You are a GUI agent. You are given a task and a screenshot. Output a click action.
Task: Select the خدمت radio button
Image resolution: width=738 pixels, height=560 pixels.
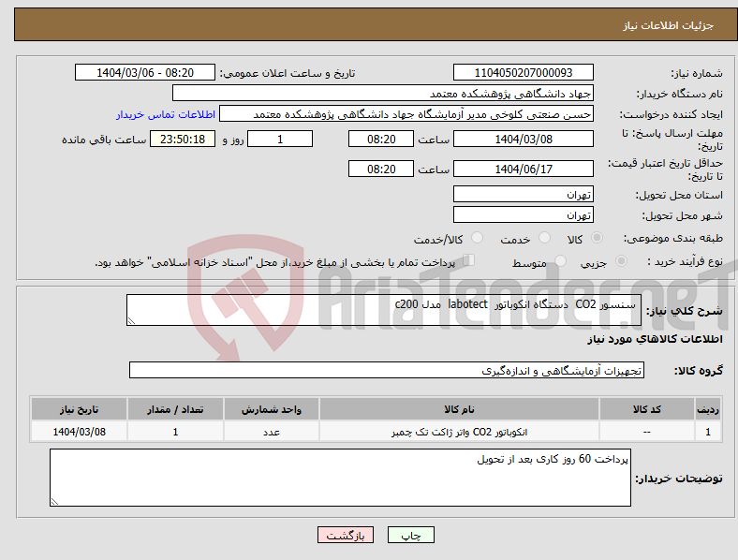pyautogui.click(x=544, y=238)
